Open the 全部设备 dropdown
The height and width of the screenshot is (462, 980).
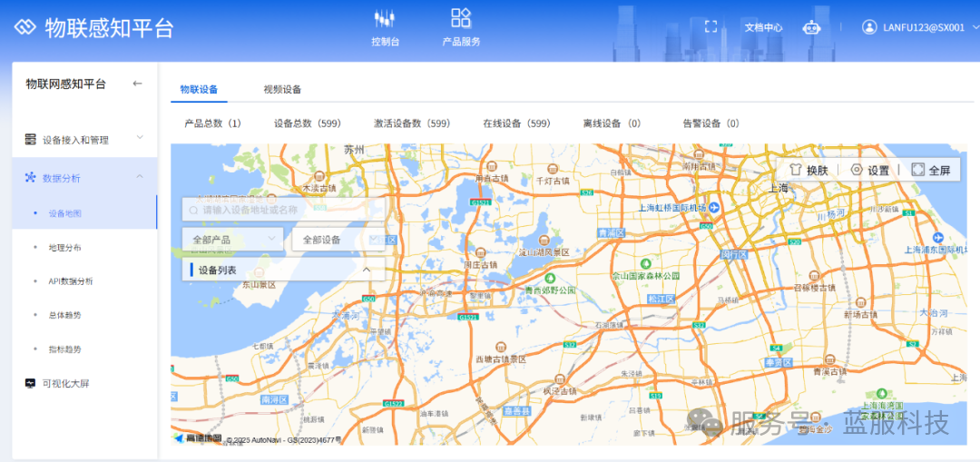(x=338, y=239)
